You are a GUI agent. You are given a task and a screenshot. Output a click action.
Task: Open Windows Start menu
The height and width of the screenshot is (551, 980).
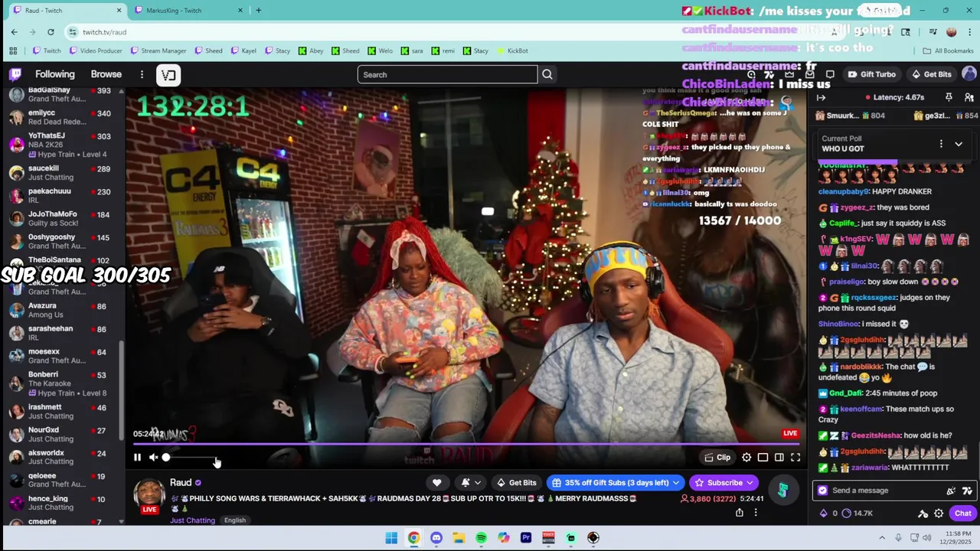point(391,538)
